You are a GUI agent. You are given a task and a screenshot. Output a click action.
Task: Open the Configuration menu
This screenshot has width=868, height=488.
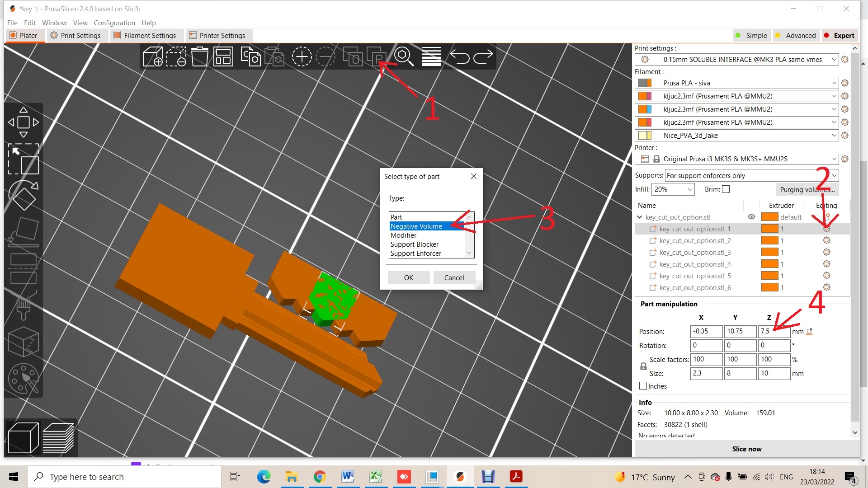pyautogui.click(x=114, y=23)
